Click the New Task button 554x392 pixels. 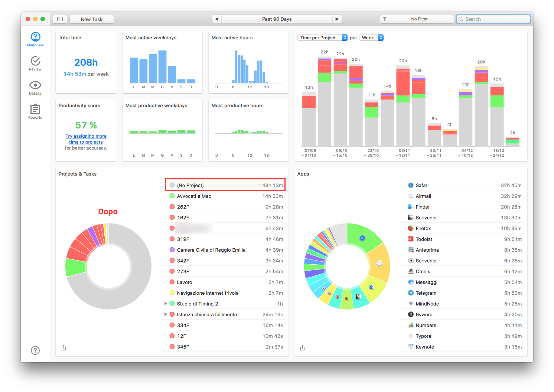tap(92, 19)
